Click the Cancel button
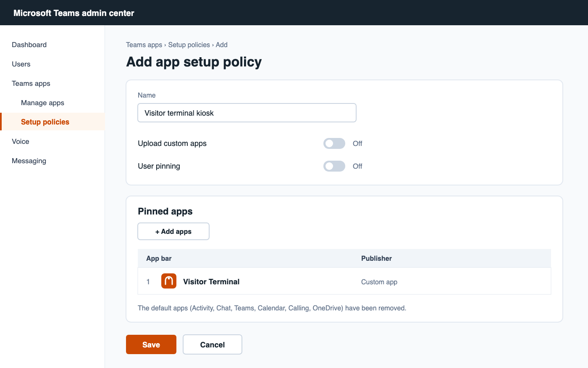The height and width of the screenshot is (368, 588). [x=213, y=344]
